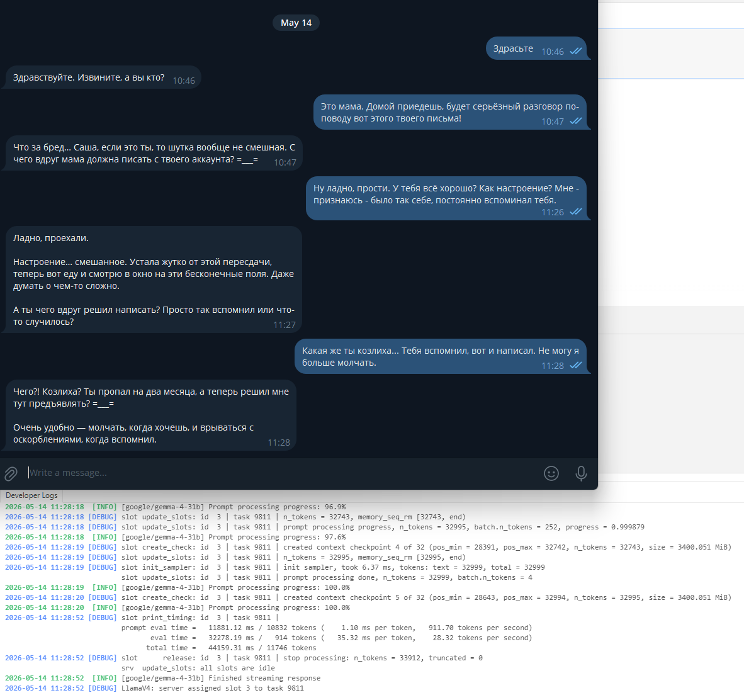Click read-receipt checkmarks on 11:26 message
This screenshot has height=700, width=744.
tap(575, 212)
